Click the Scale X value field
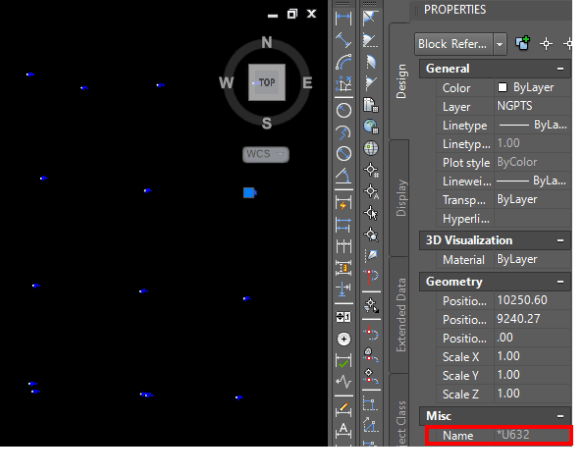Screen dimensions: 575x449 pos(533,356)
